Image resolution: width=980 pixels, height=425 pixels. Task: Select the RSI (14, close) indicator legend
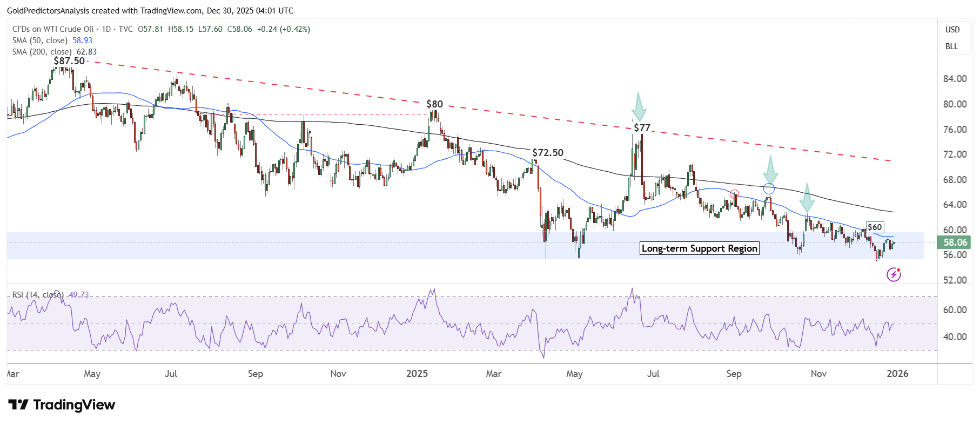point(38,295)
